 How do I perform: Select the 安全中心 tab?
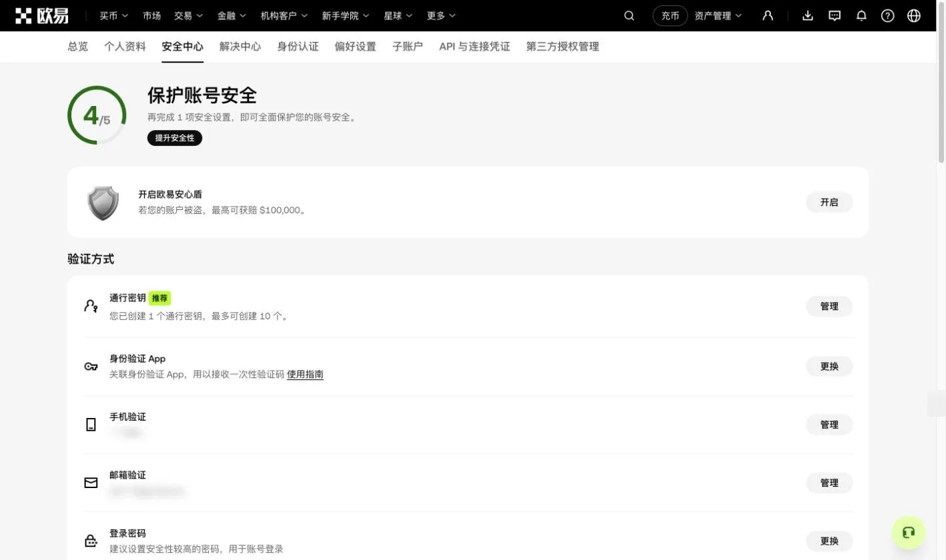click(182, 47)
